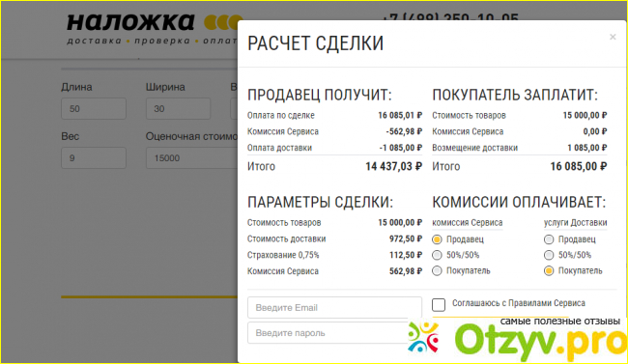The width and height of the screenshot is (628, 364).
Task: Select Продавец for комиссия Сервиса
Action: coord(437,239)
